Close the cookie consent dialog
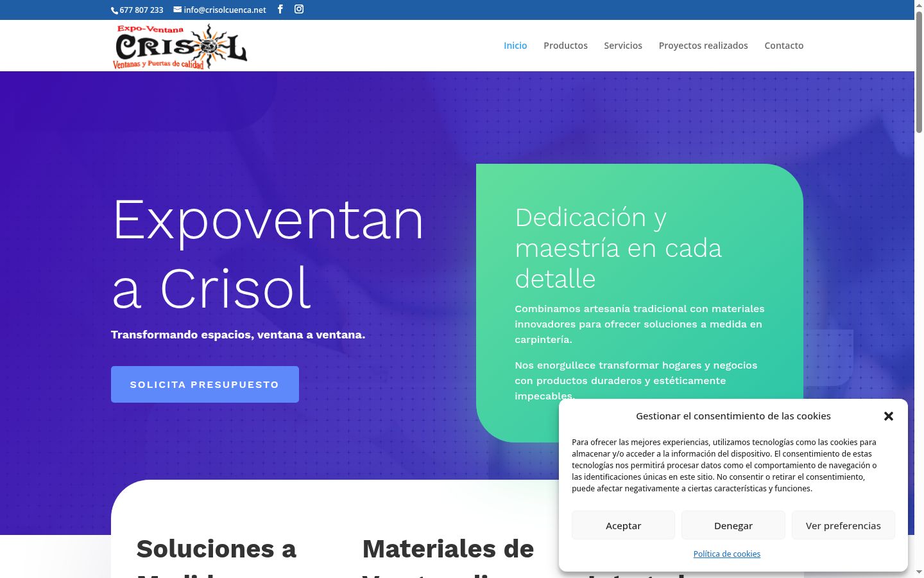Screen dimensions: 924x578 point(889,416)
